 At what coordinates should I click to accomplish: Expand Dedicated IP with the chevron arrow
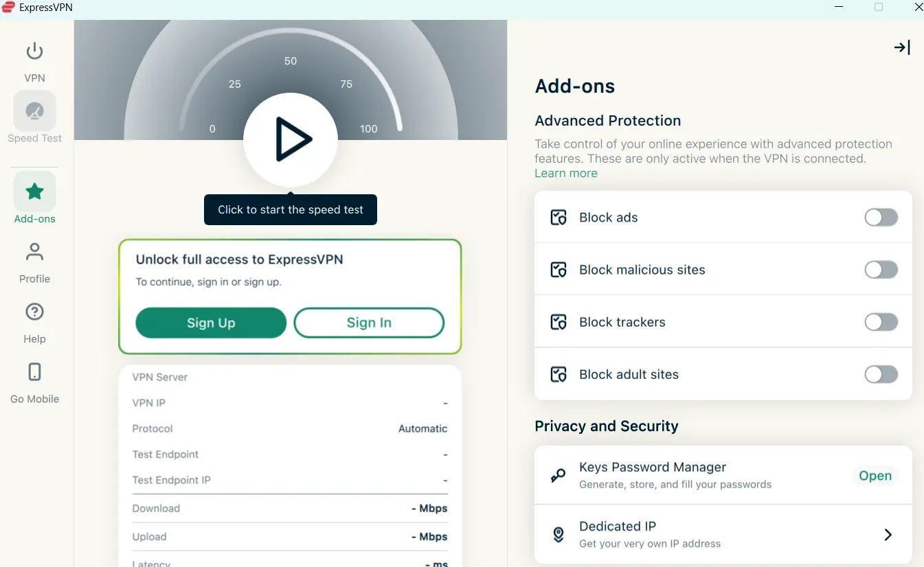[888, 535]
